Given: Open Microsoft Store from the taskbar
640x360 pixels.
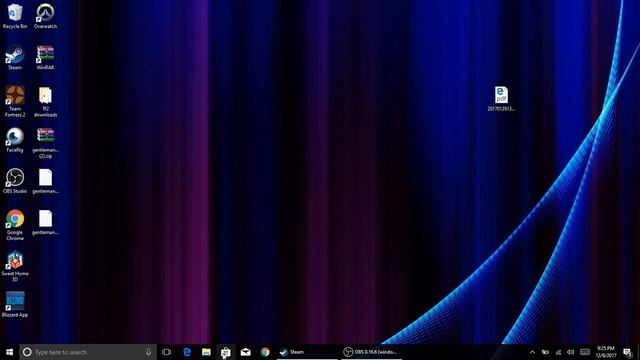Looking at the screenshot, I should coord(226,352).
